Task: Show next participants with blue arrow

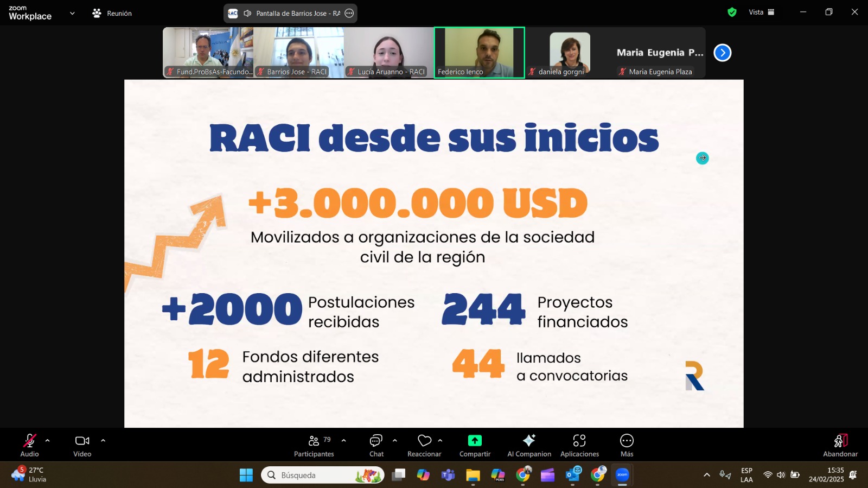Action: pyautogui.click(x=722, y=53)
